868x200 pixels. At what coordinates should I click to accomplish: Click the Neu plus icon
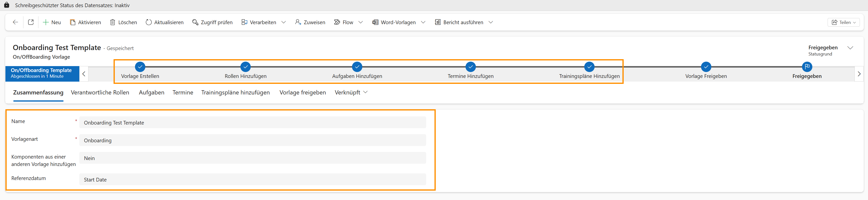click(46, 22)
